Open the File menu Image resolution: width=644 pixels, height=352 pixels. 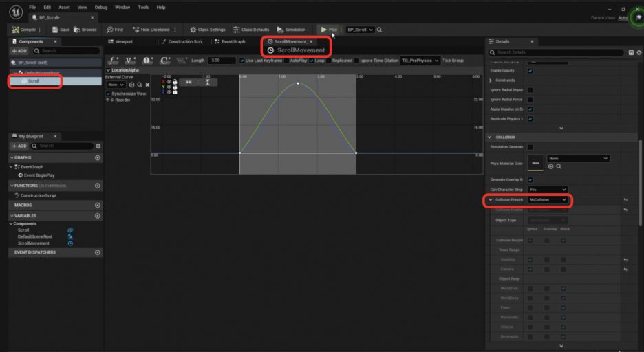32,8
